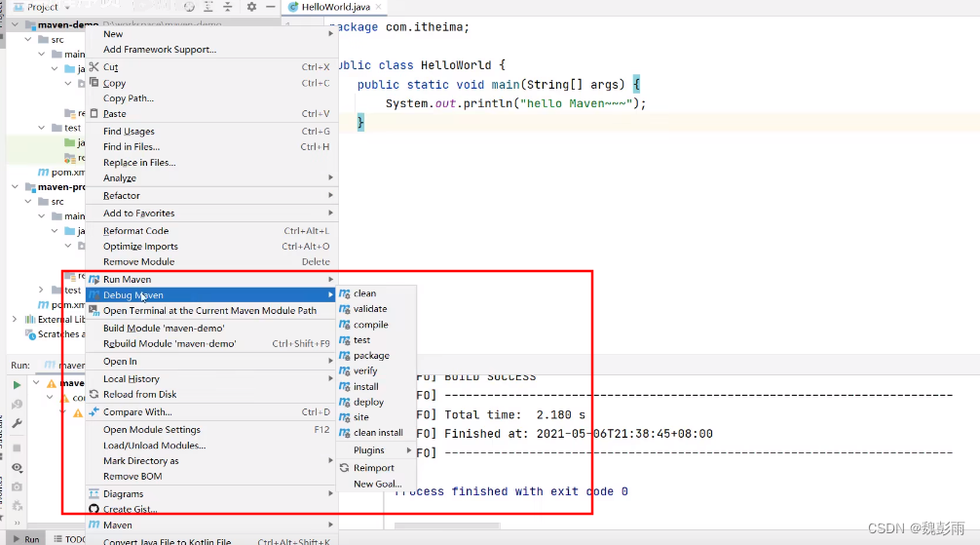Click the compile goal icon

pyautogui.click(x=345, y=324)
